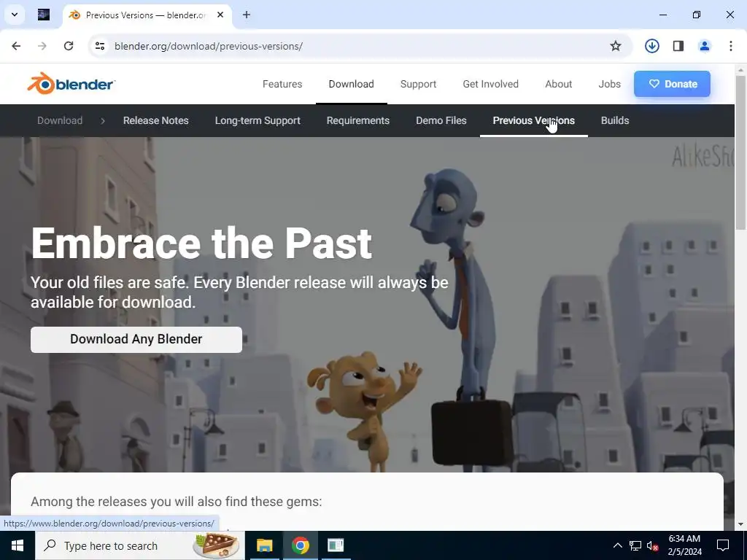Click the Chrome taskbar icon

pos(300,545)
